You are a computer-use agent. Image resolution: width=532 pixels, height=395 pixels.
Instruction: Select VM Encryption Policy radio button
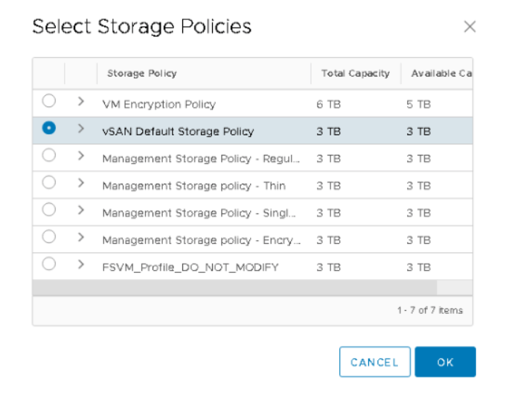click(48, 100)
